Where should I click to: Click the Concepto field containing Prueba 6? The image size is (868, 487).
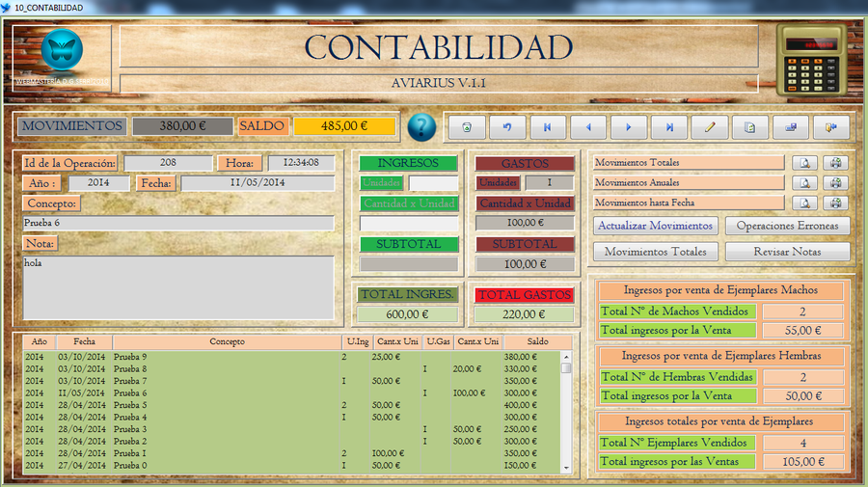pyautogui.click(x=178, y=223)
